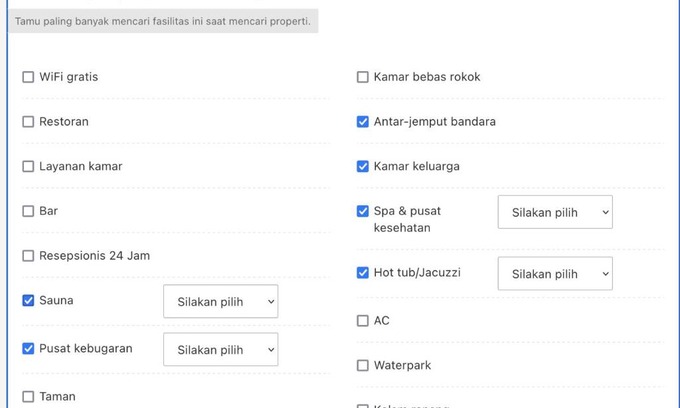Viewport: 680px width, 408px height.
Task: Uncheck Antar-jemput bandara checkbox
Action: click(x=363, y=122)
